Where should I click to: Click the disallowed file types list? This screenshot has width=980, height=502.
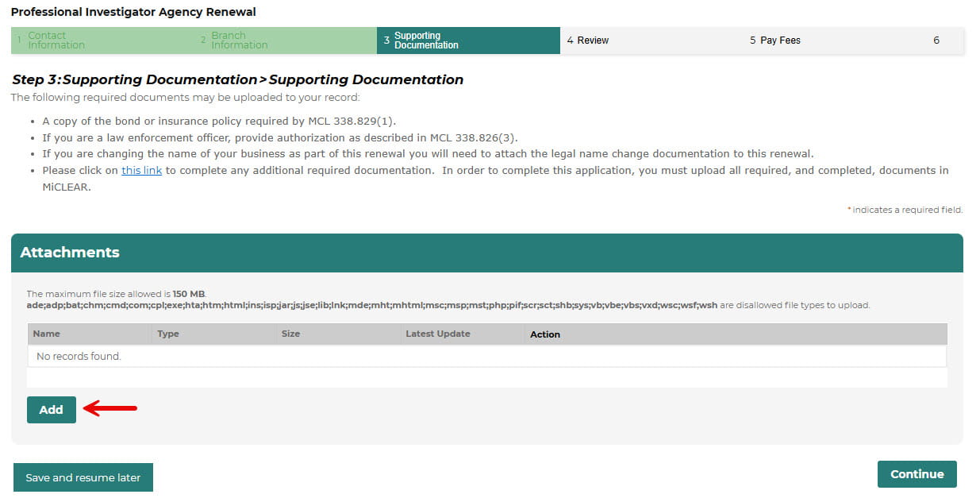coord(372,305)
